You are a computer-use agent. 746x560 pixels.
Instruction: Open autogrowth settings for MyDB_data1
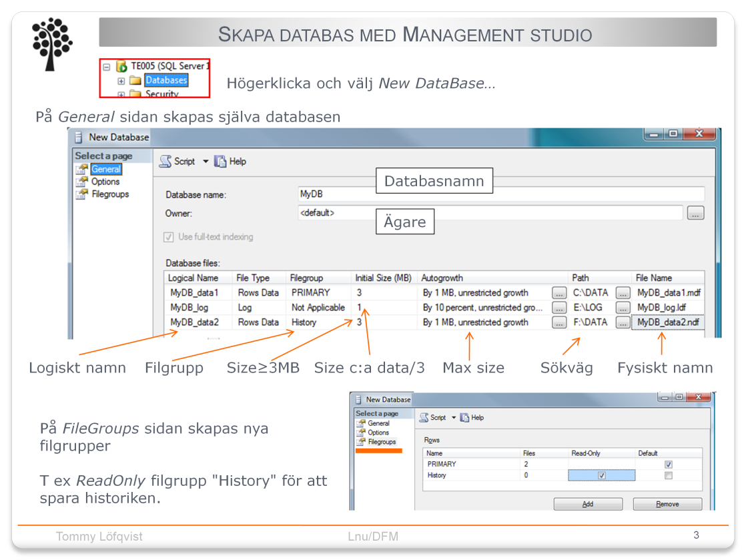pyautogui.click(x=559, y=293)
